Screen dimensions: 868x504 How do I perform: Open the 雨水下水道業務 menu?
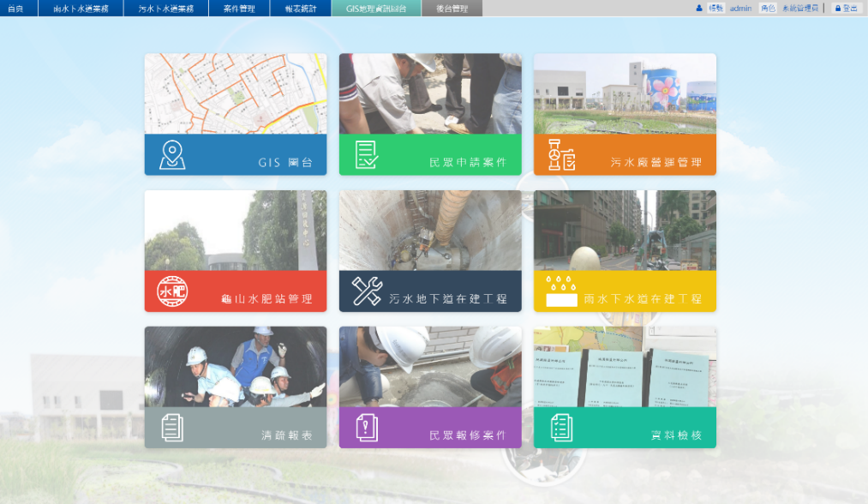point(81,9)
